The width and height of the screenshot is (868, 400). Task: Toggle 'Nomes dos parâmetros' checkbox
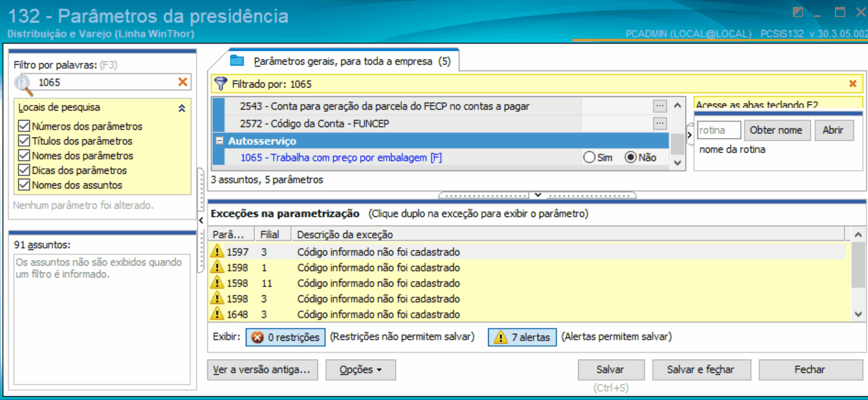point(24,155)
